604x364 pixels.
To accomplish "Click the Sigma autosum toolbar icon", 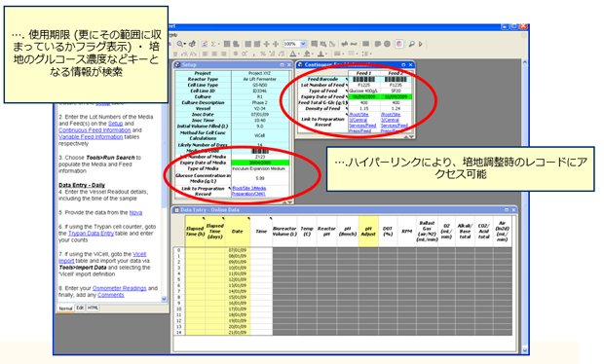I will click(213, 44).
